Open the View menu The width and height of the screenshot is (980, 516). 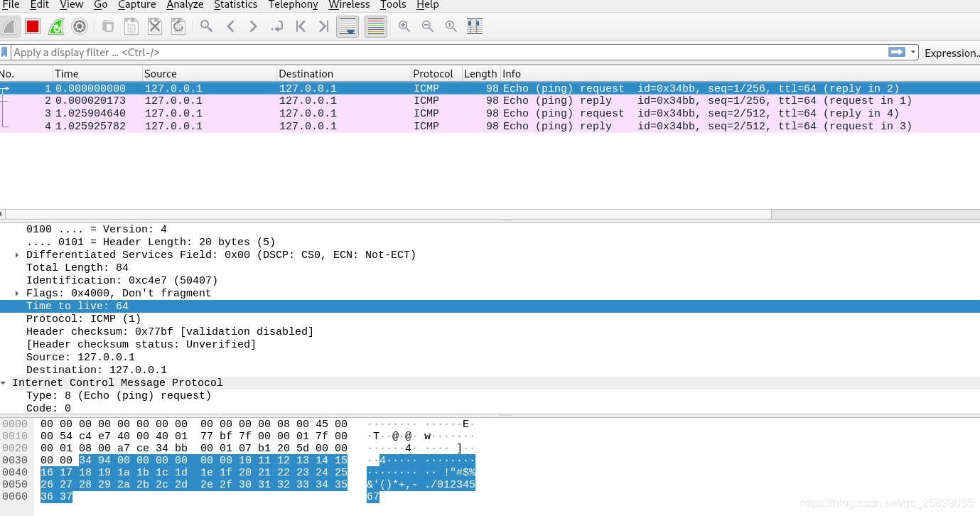coord(71,5)
